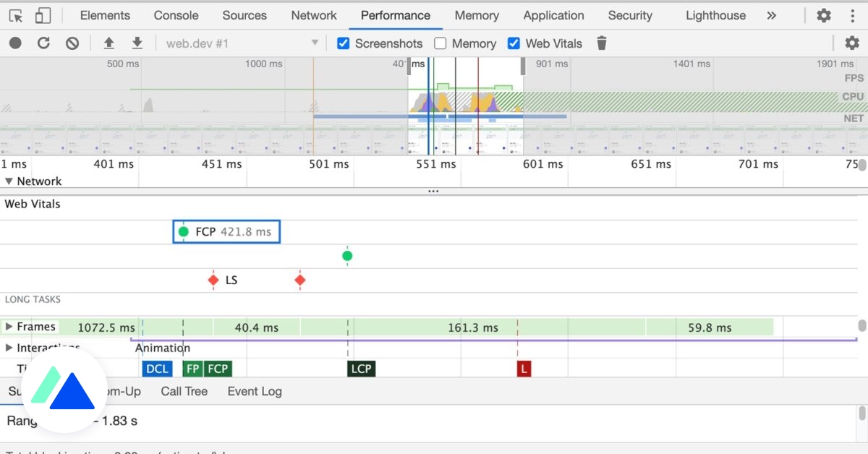868x454 pixels.
Task: Click the LCP badge in the Timings track
Action: tap(361, 369)
